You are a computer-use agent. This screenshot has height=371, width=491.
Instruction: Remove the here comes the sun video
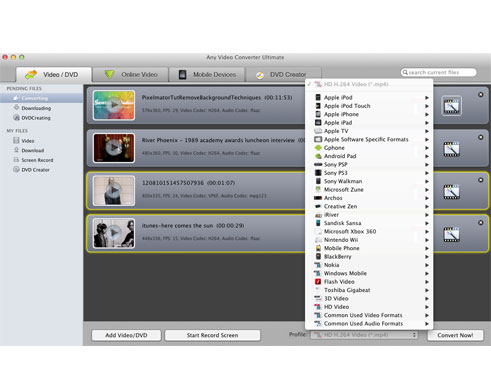coord(481,223)
